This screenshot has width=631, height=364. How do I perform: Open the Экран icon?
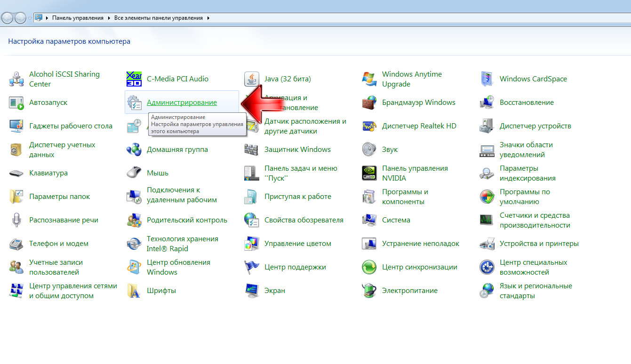(252, 291)
